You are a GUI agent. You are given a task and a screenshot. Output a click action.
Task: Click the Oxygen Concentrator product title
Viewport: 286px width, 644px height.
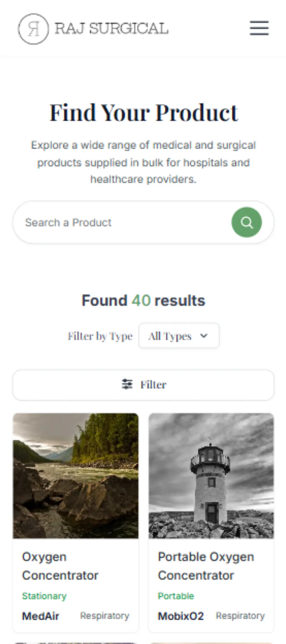[x=60, y=566]
